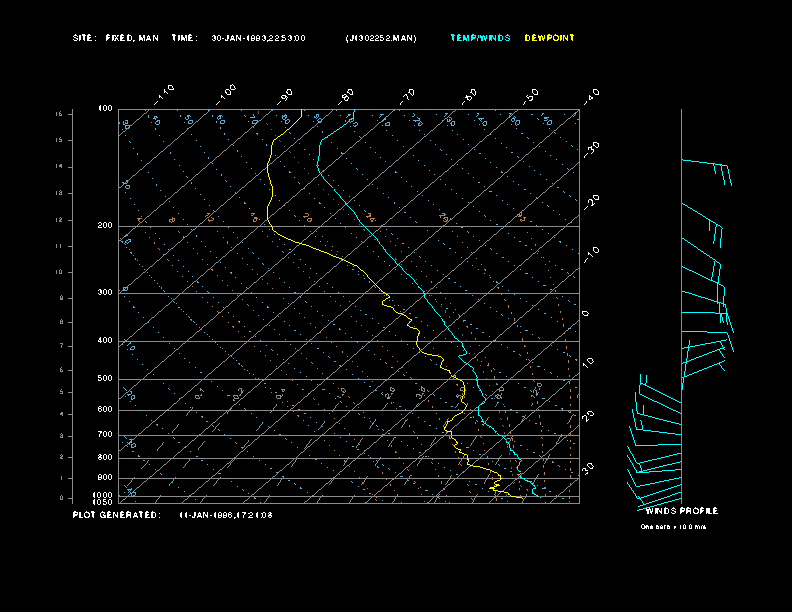Click the -70 isotherm label above the chart

point(407,96)
